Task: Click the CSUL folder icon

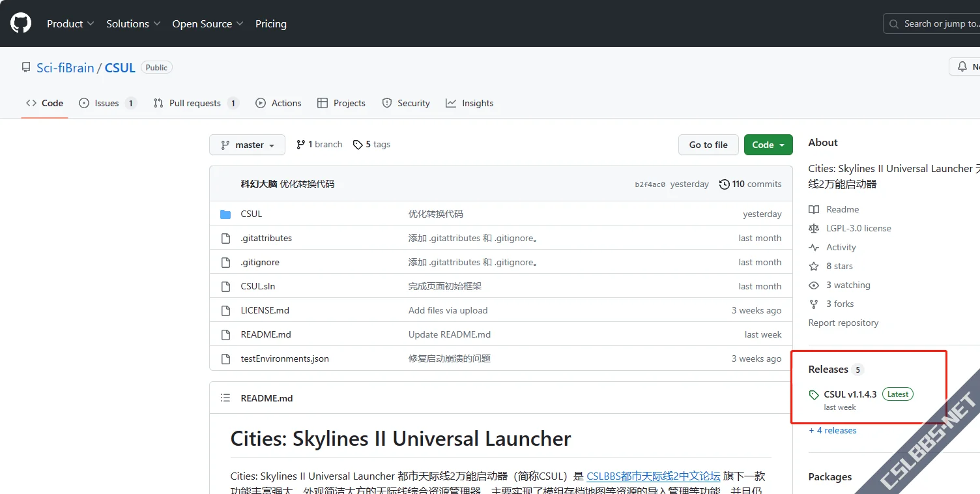Action: (x=225, y=214)
